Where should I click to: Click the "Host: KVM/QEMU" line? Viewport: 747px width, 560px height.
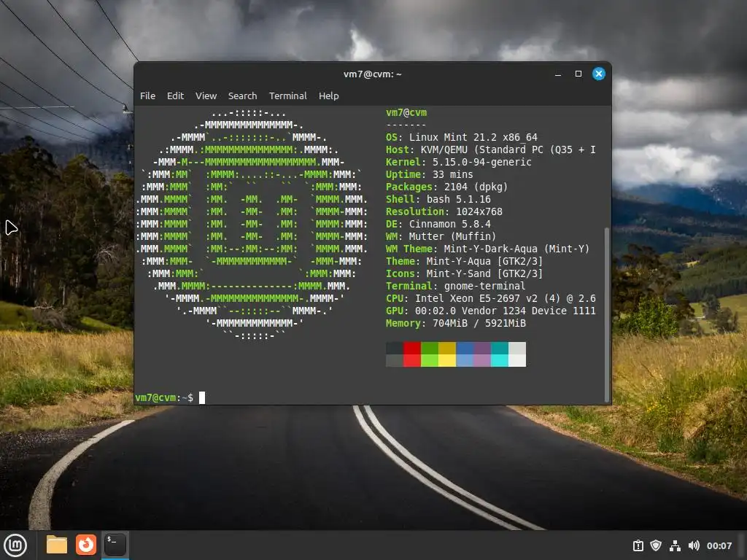(491, 149)
